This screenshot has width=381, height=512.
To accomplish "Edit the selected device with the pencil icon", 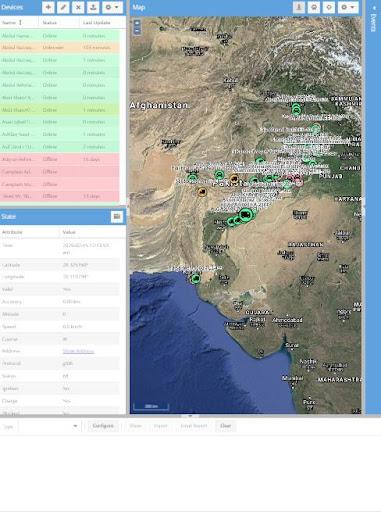I will (x=63, y=7).
